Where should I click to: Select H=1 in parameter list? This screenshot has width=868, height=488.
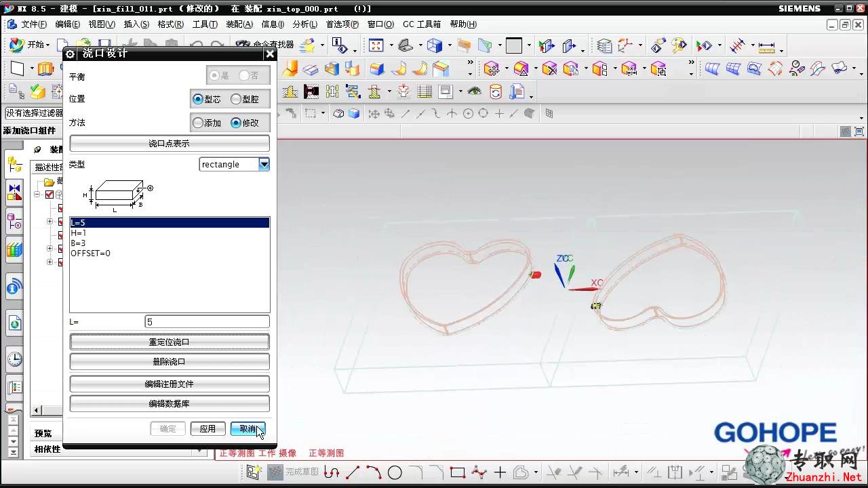(x=170, y=233)
